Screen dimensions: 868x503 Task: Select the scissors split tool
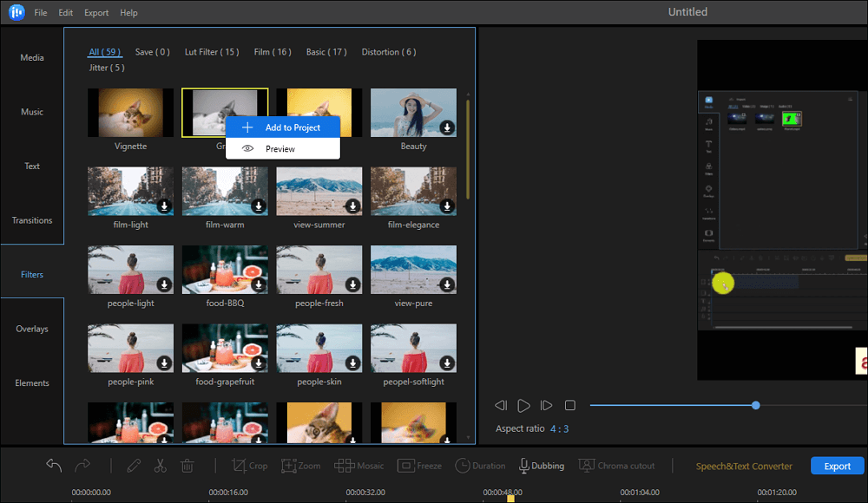pyautogui.click(x=160, y=466)
